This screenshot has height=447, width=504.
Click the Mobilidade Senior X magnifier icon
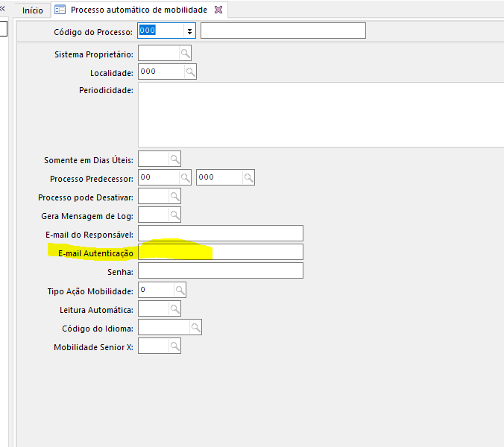[174, 346]
